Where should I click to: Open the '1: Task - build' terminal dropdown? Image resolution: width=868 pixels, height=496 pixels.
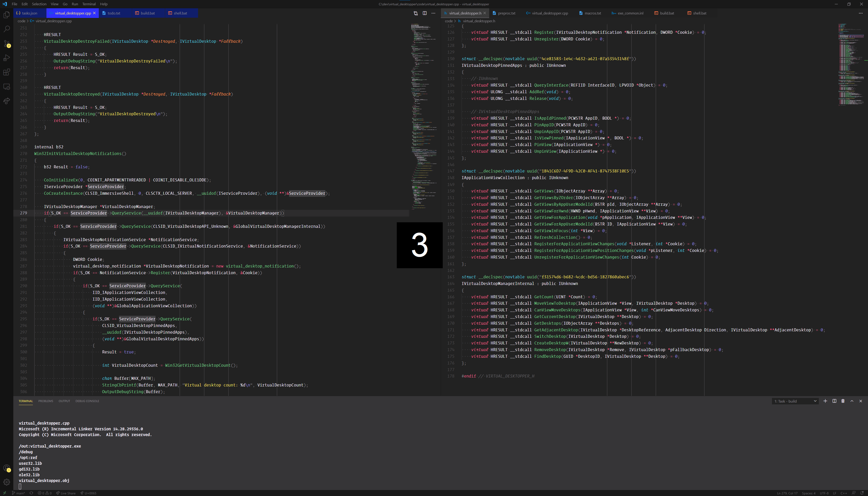(x=795, y=401)
